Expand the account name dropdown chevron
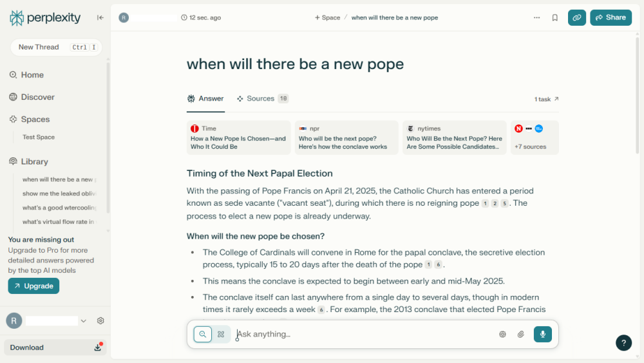644x363 pixels. click(x=83, y=320)
